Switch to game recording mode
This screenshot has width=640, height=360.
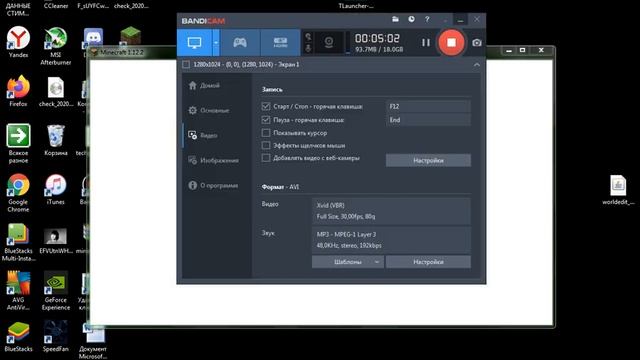pyautogui.click(x=240, y=42)
